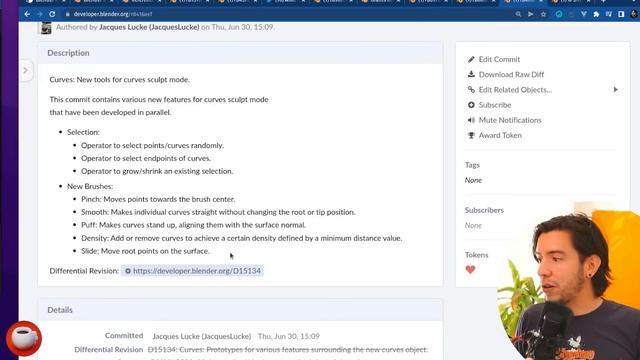Open Edit Related Objects... menu
The height and width of the screenshot is (360, 640).
tap(515, 89)
